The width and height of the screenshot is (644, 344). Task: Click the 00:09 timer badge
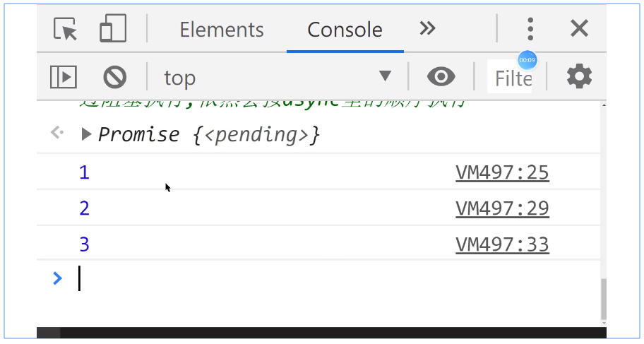(x=527, y=61)
